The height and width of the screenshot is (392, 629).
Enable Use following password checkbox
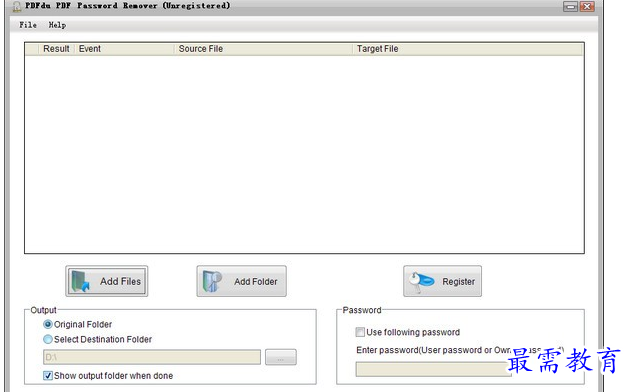point(360,332)
